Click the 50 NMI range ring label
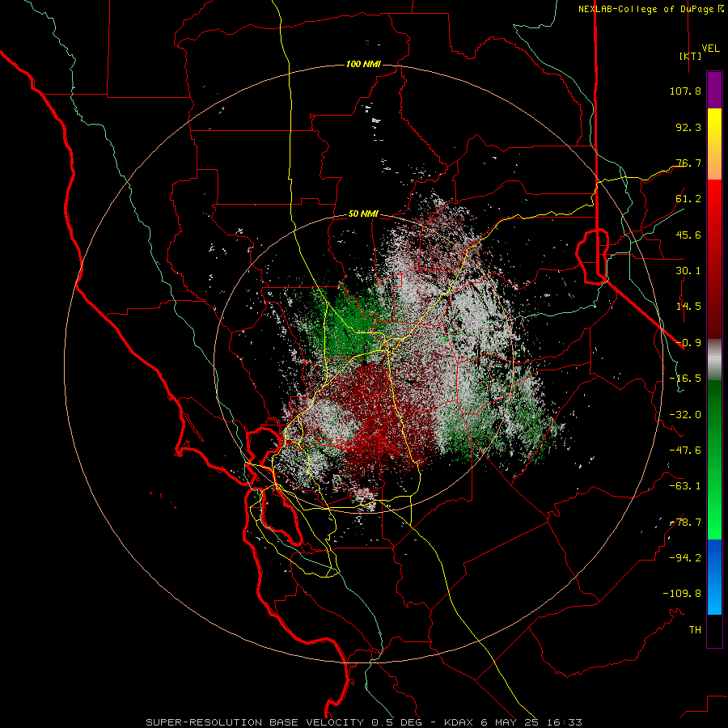Viewport: 728px width, 728px height. coord(363,214)
